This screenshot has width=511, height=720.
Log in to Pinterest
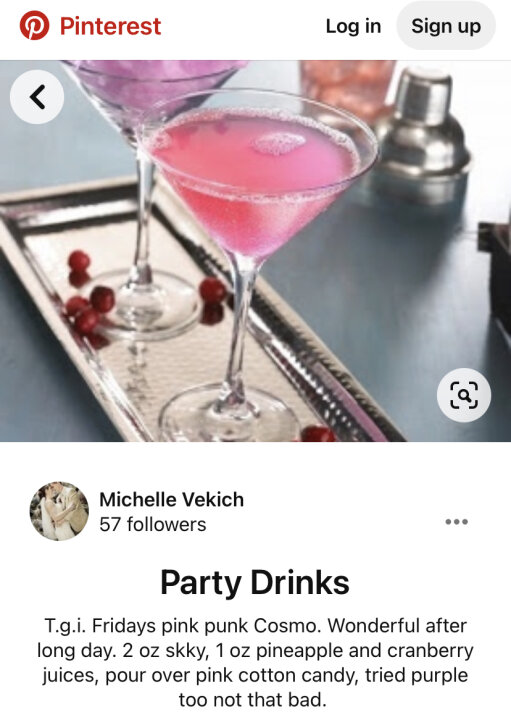click(x=353, y=26)
